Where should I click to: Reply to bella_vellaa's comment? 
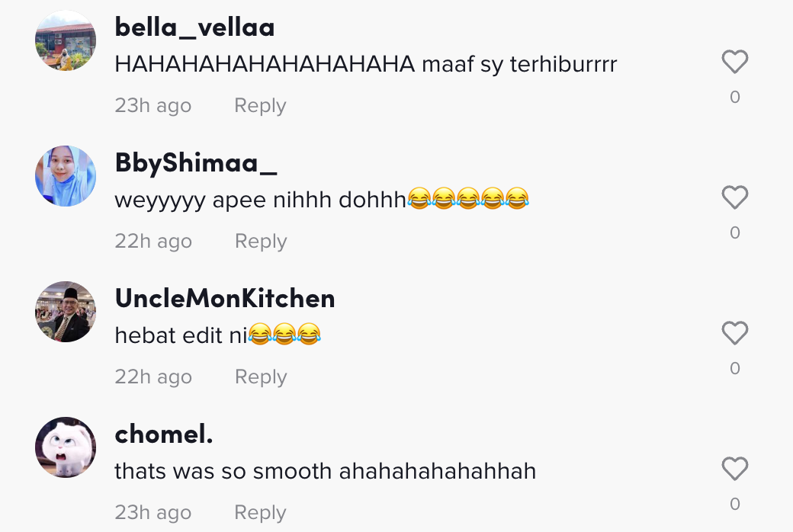coord(259,106)
